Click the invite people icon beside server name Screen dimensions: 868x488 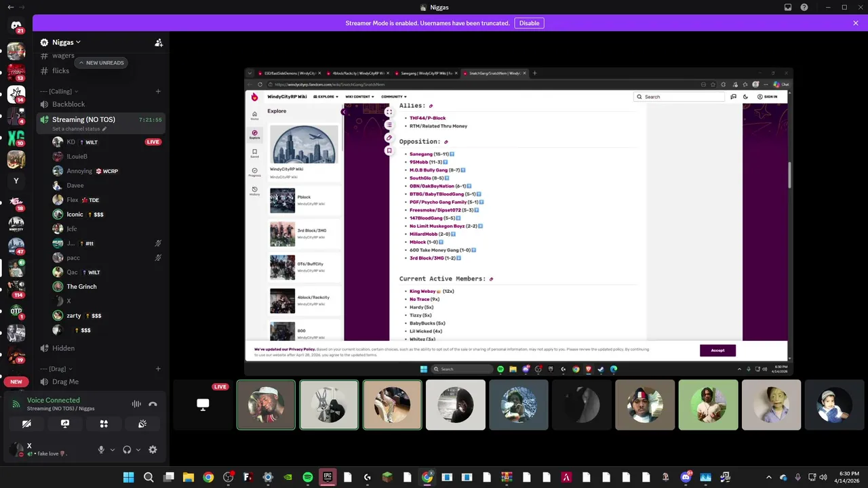coord(159,42)
